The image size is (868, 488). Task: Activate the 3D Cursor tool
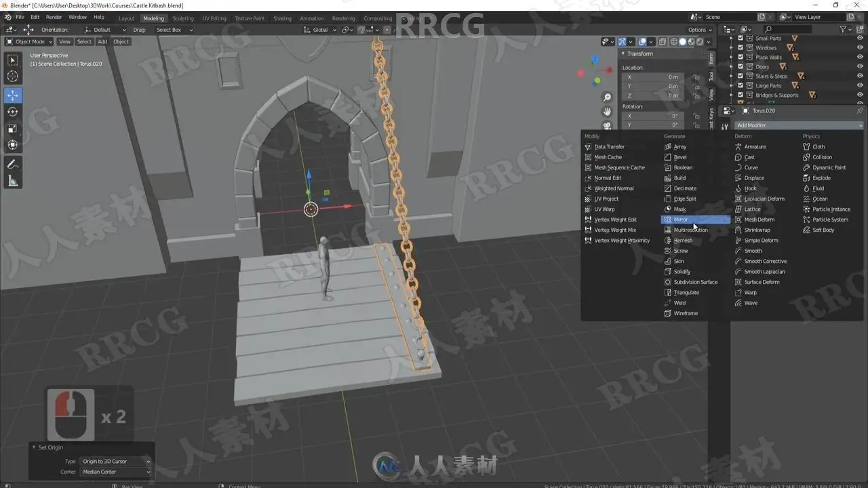click(13, 77)
